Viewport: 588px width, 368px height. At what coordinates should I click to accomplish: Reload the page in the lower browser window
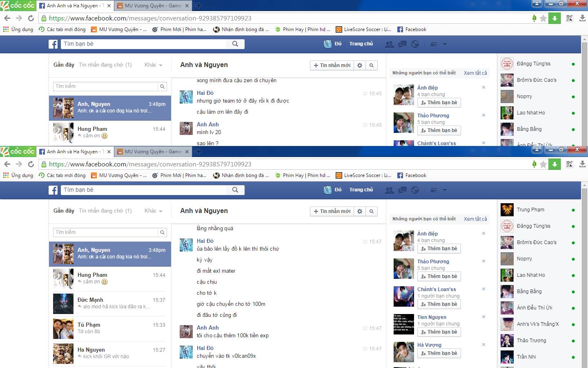tap(31, 164)
